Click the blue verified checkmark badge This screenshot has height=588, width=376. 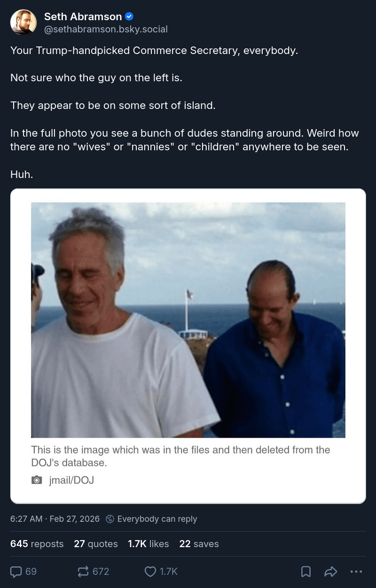point(129,16)
